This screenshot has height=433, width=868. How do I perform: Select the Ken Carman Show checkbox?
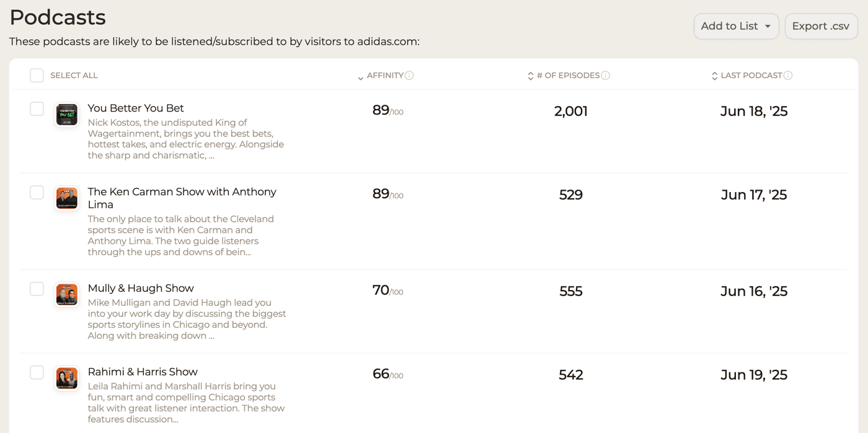coord(37,193)
